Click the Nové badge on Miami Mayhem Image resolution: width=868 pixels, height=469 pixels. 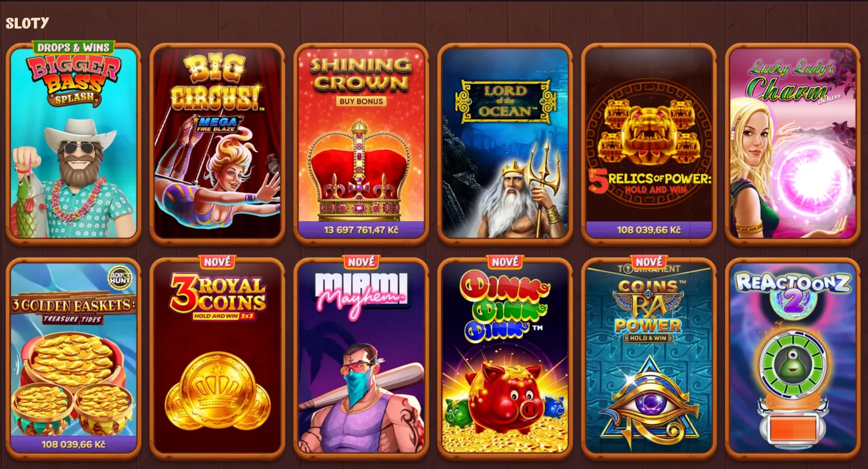361,262
